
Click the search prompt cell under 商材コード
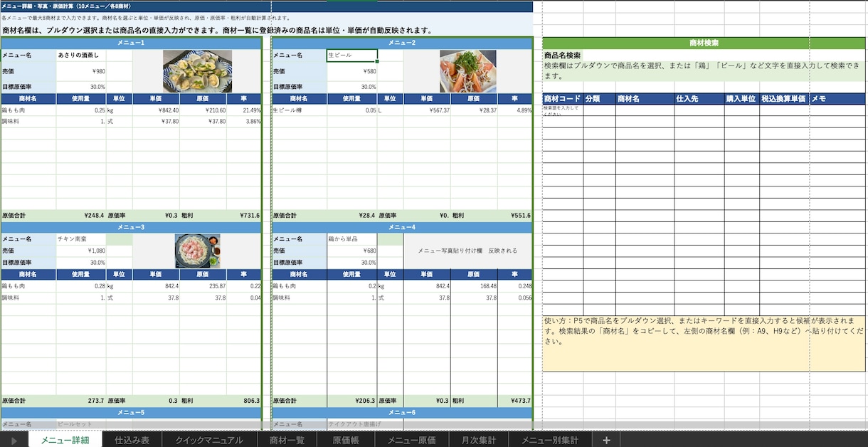563,110
